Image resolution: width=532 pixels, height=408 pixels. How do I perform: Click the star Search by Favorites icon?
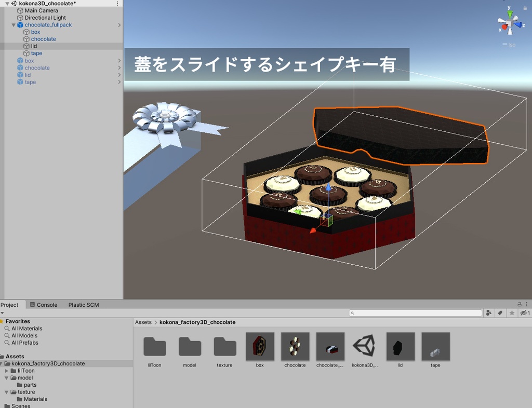point(512,312)
